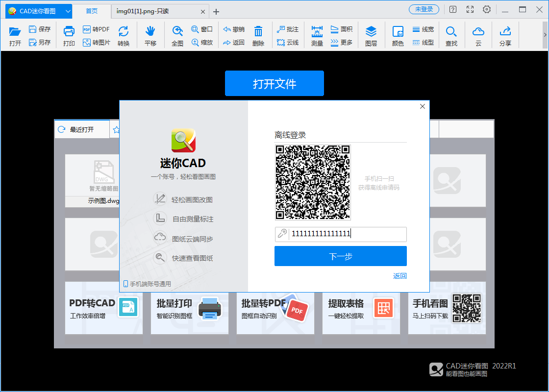
Task: Click the 撤销 undo icon
Action: click(x=234, y=29)
